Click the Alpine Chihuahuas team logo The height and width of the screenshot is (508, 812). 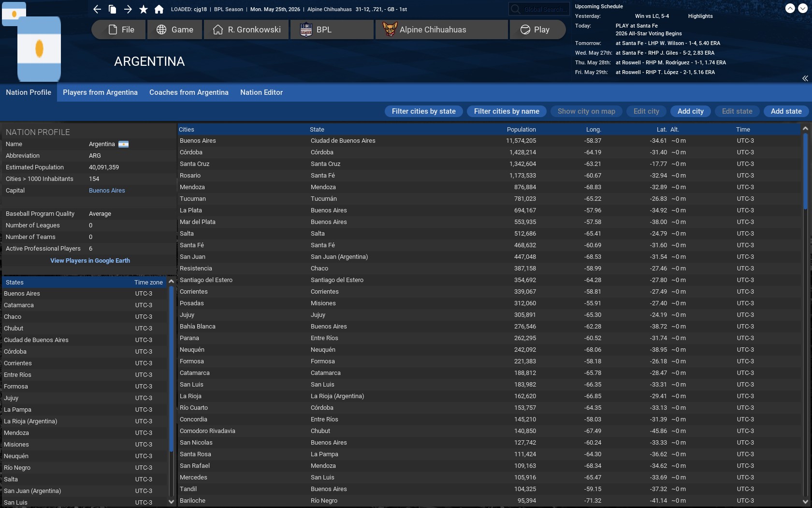pyautogui.click(x=390, y=30)
